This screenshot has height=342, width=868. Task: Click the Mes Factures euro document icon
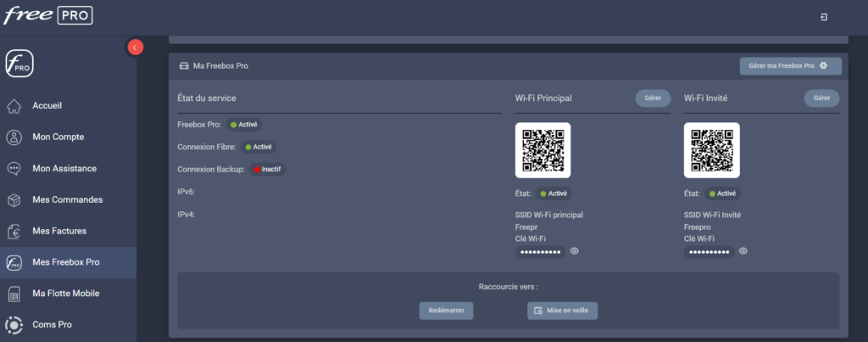[x=14, y=231]
